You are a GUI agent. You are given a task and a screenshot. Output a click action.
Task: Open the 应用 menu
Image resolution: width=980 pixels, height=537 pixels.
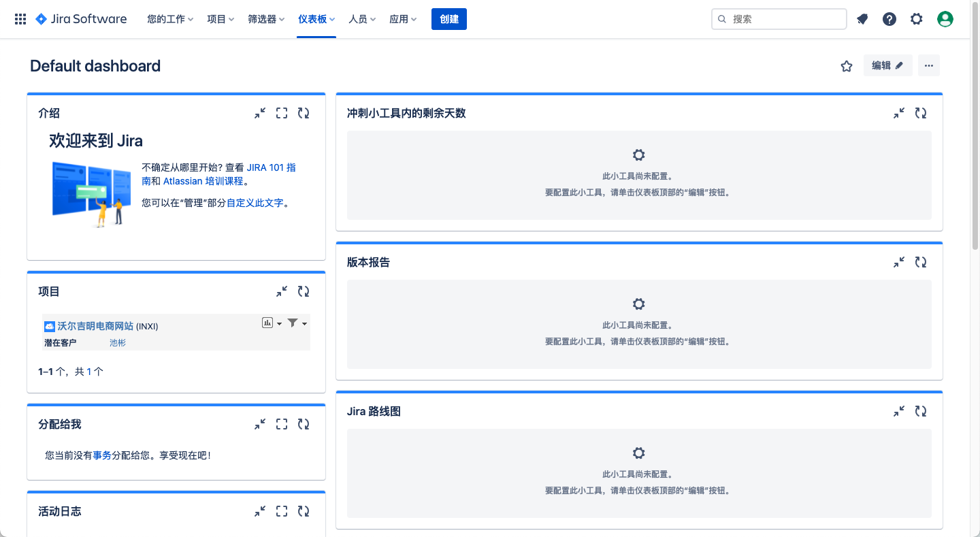(403, 19)
